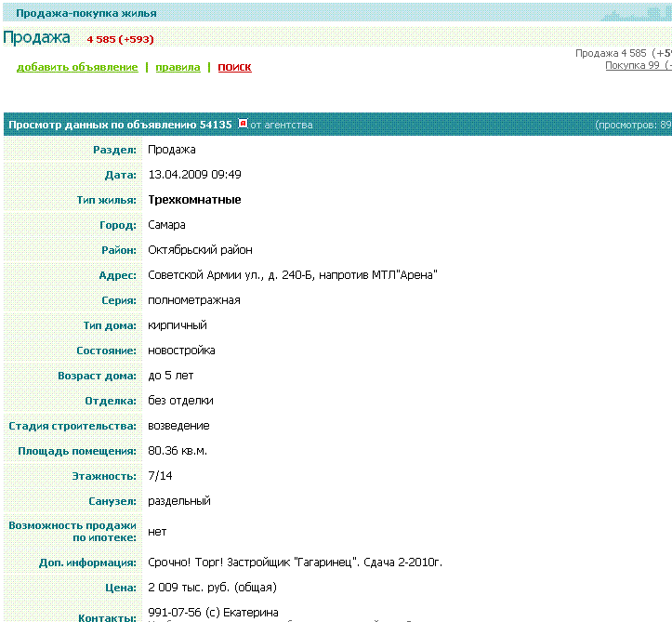The width and height of the screenshot is (672, 622).
Task: Click the 'Город:' field label
Action: pyautogui.click(x=118, y=226)
